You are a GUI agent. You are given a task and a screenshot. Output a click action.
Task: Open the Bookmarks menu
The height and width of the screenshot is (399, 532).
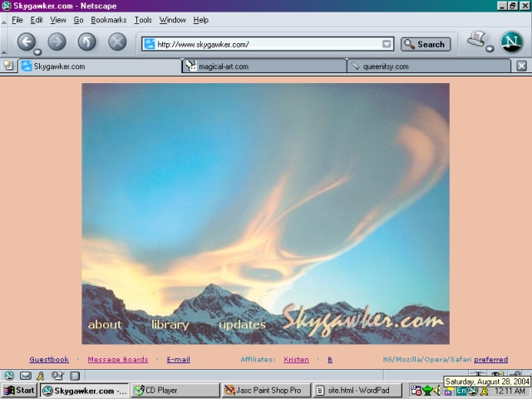click(109, 20)
